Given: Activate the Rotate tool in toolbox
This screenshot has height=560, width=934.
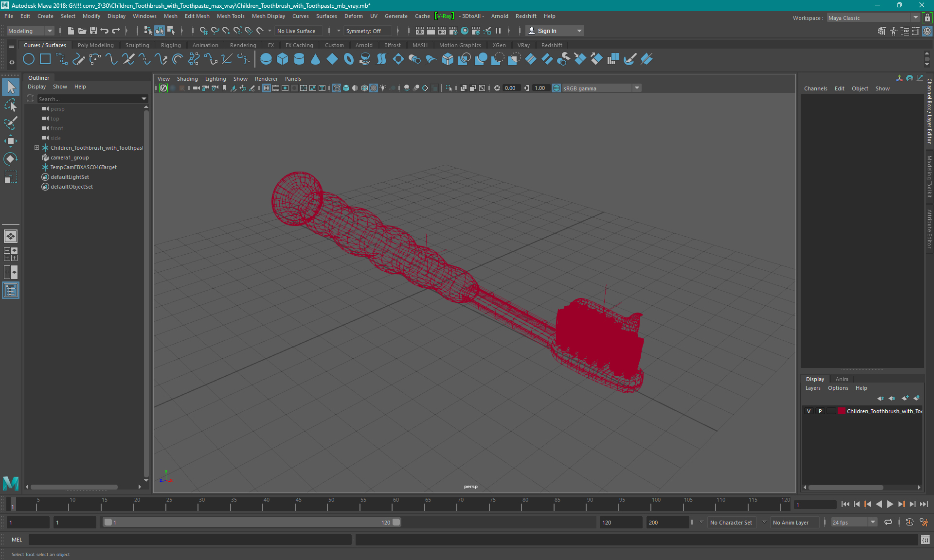Looking at the screenshot, I should coord(11,159).
